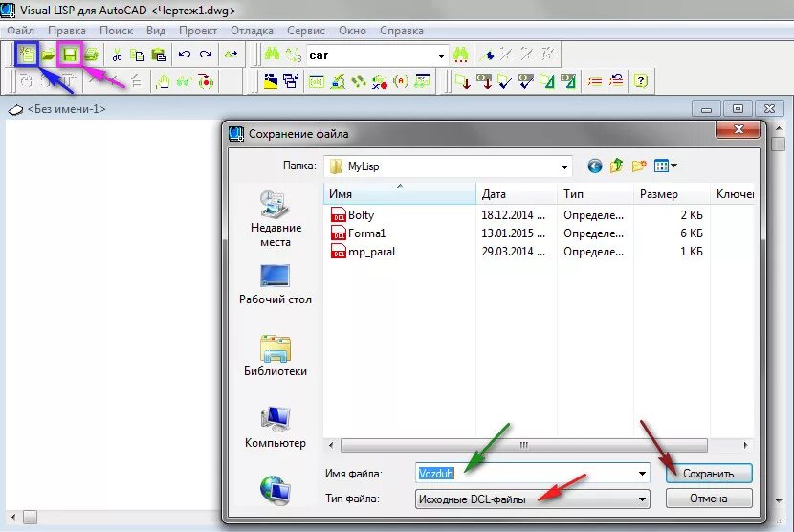The width and height of the screenshot is (794, 532).
Task: Go to Компьютер in the sidebar
Action: coord(276,428)
